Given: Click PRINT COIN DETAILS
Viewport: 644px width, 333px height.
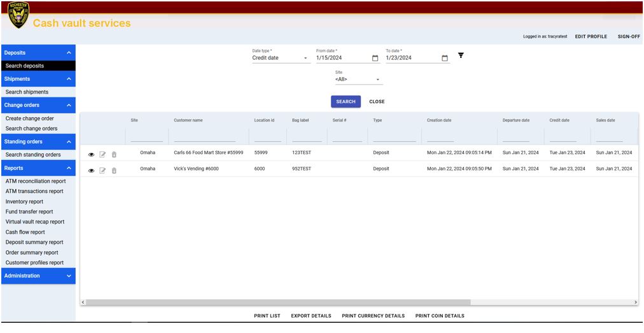Looking at the screenshot, I should pos(440,316).
